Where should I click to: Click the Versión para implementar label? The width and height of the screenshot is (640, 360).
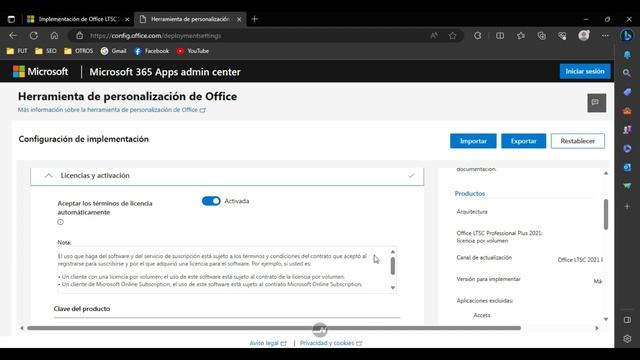(488, 279)
